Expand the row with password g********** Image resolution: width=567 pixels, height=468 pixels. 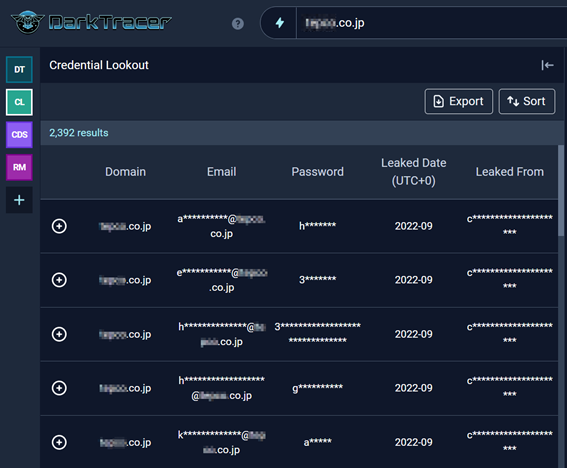pyautogui.click(x=59, y=388)
